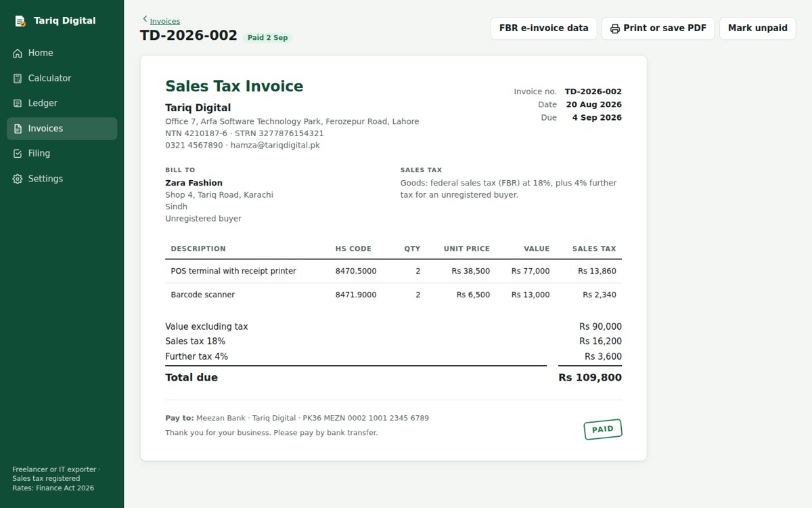
Task: Click the hamza@tariqdigital.pk contact line
Action: pos(243,145)
